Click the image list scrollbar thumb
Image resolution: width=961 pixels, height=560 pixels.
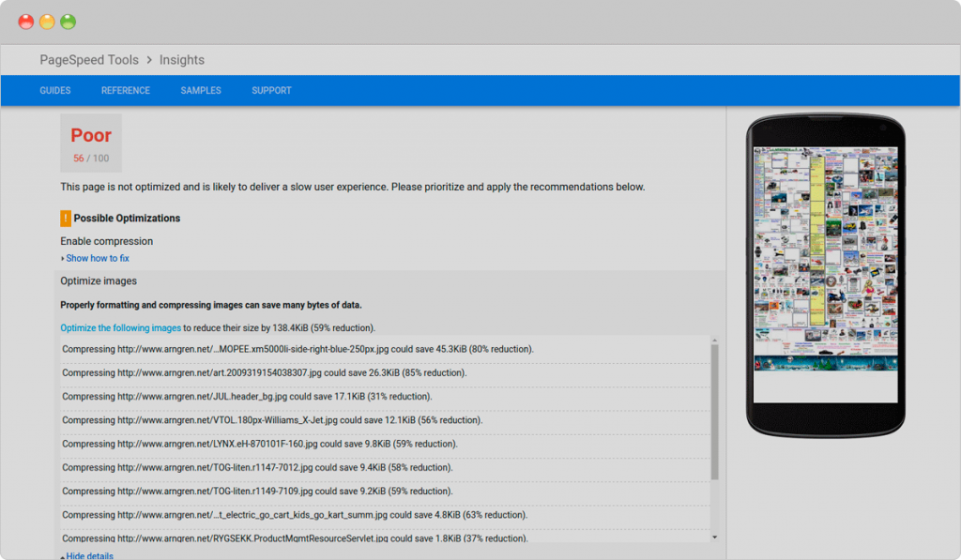[x=714, y=412]
